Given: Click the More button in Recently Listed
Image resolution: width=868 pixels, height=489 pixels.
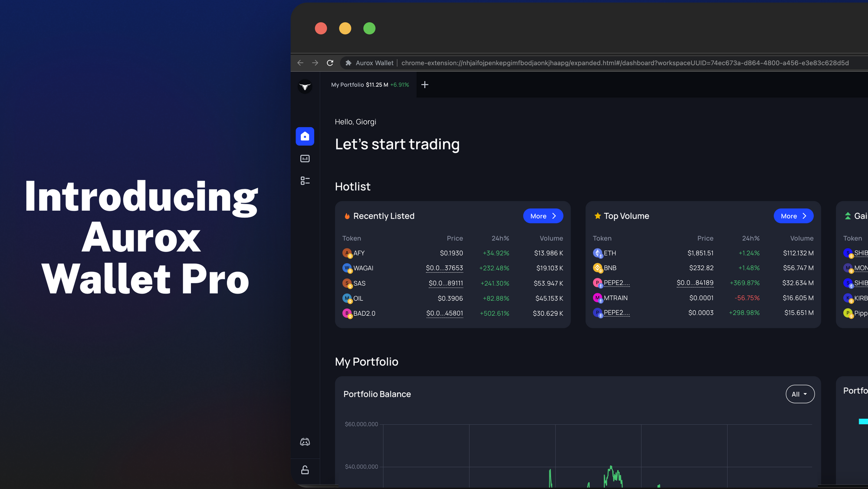Looking at the screenshot, I should click(541, 216).
